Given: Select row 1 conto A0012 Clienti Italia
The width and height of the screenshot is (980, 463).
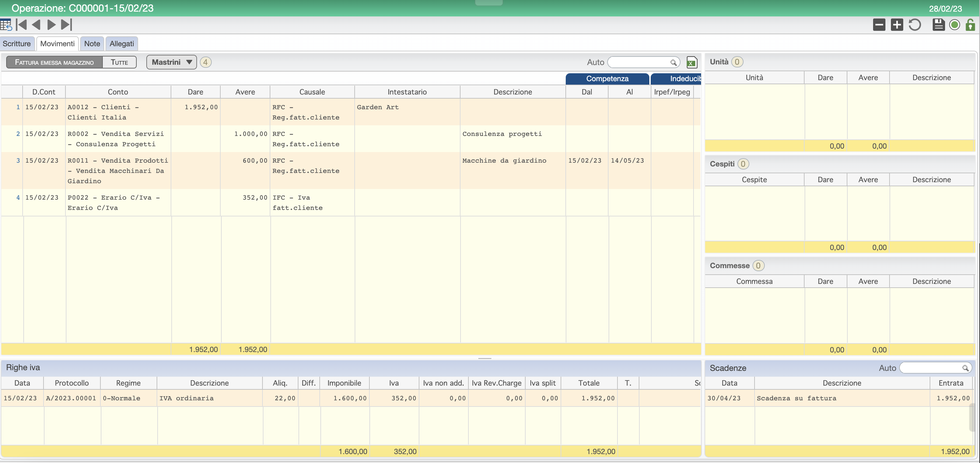Looking at the screenshot, I should 118,112.
